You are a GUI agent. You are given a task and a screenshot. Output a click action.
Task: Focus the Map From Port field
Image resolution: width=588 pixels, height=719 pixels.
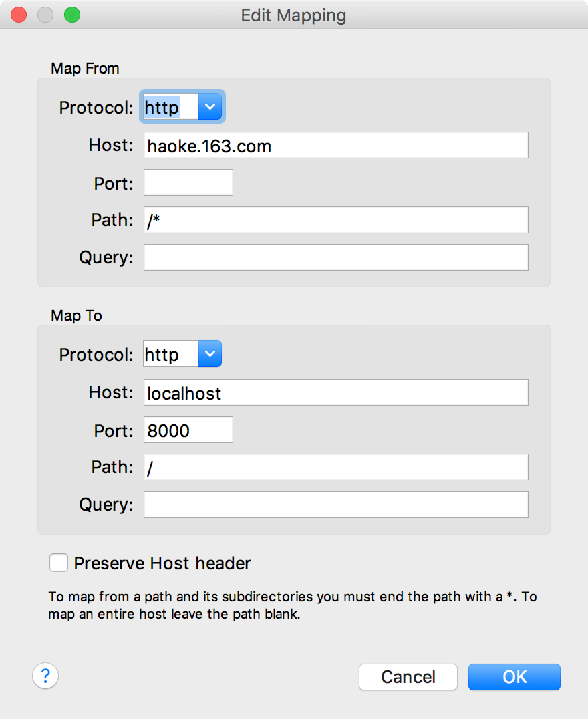tap(188, 183)
